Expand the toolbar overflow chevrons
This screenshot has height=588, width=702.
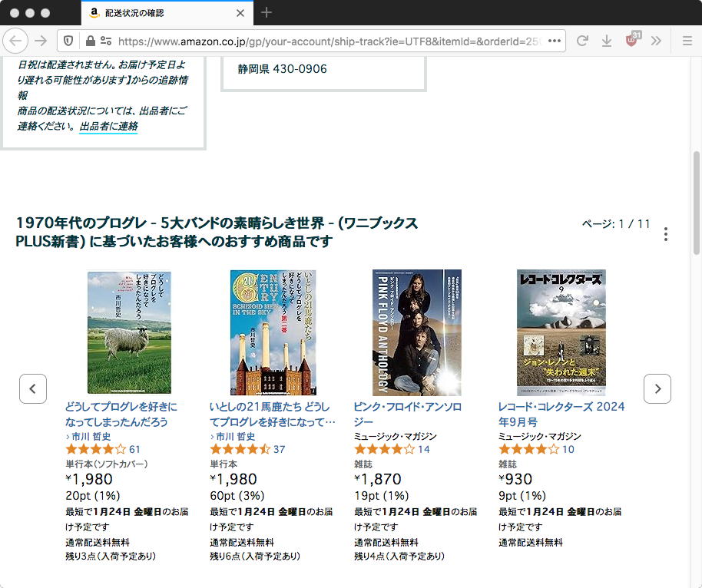[x=656, y=41]
